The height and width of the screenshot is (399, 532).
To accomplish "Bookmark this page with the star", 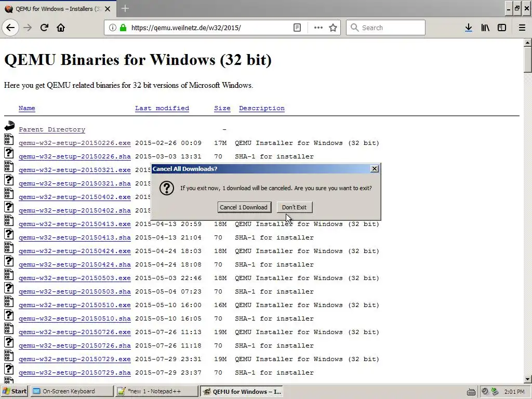I will point(333,28).
